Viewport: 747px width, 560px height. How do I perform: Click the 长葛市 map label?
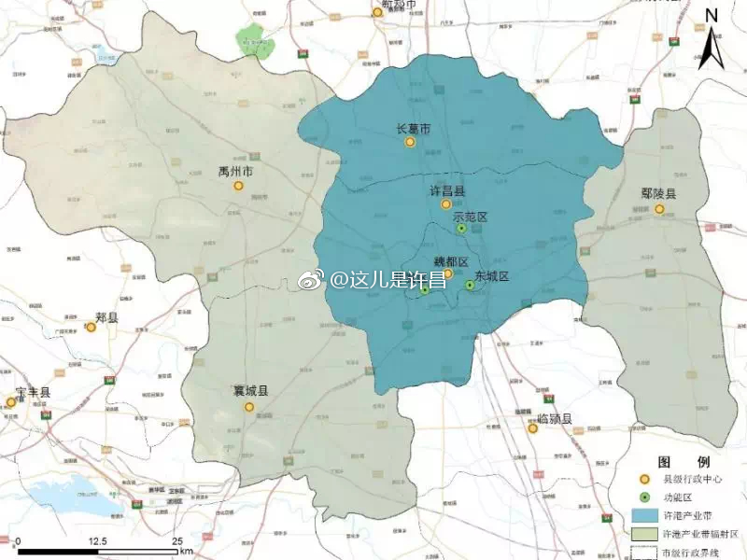click(414, 129)
